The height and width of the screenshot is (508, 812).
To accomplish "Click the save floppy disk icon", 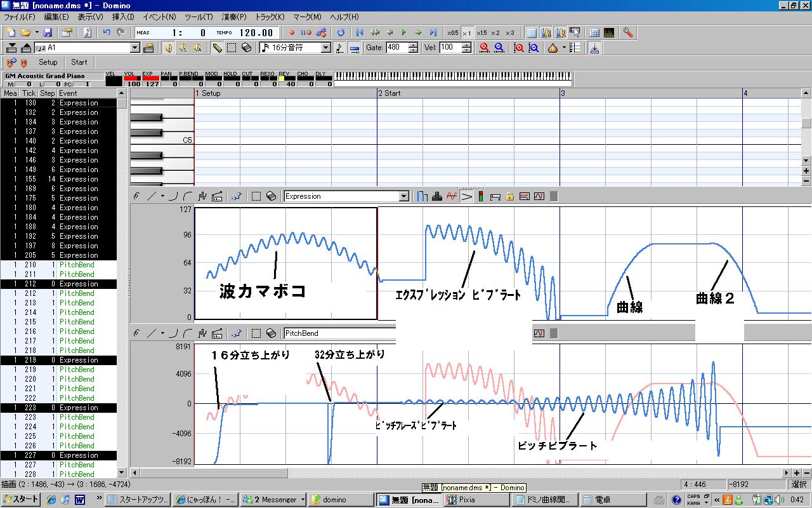I will coord(48,32).
